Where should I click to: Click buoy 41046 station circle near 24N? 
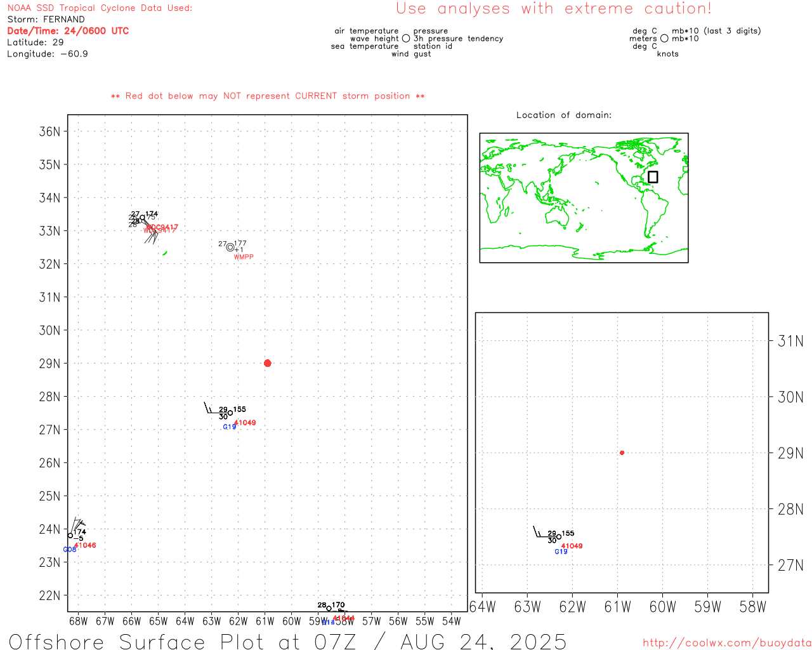click(x=70, y=536)
